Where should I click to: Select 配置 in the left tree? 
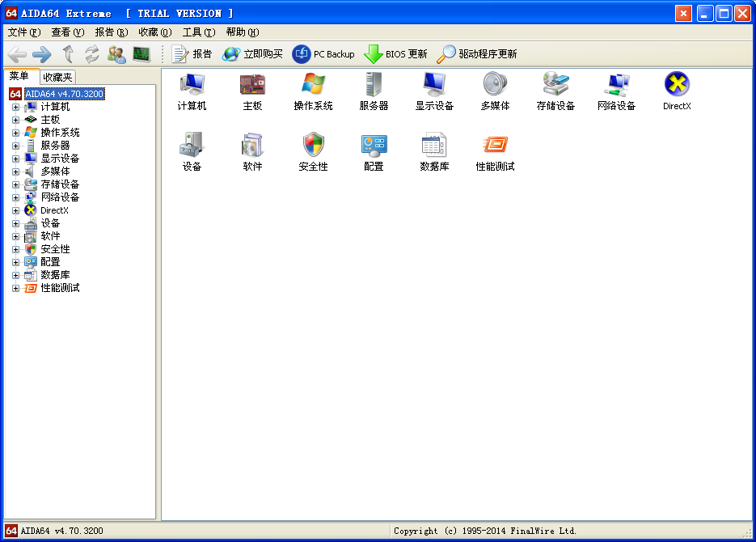point(50,262)
